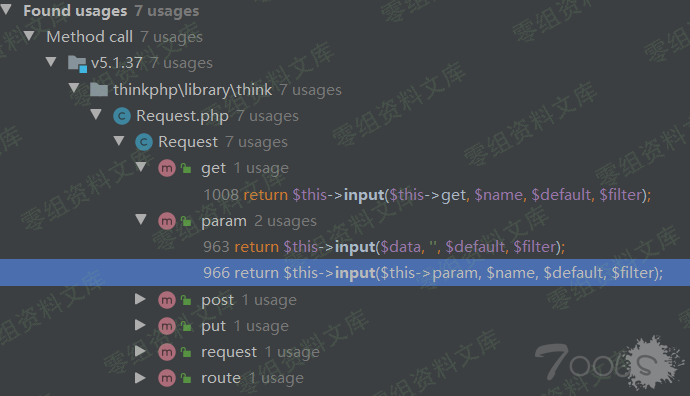Viewport: 690px width, 396px height.
Task: Collapse the Found usages root node
Action: [6, 9]
